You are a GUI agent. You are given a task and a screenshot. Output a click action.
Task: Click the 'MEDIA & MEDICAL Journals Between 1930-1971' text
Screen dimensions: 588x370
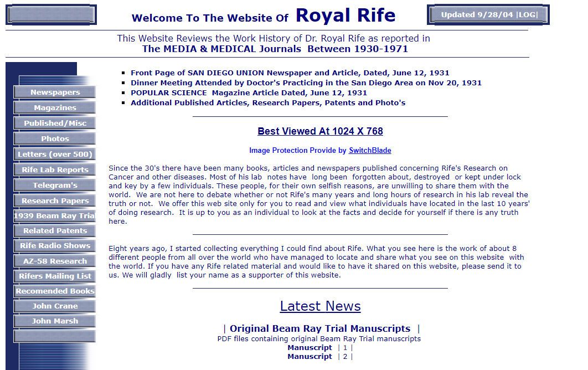point(275,49)
